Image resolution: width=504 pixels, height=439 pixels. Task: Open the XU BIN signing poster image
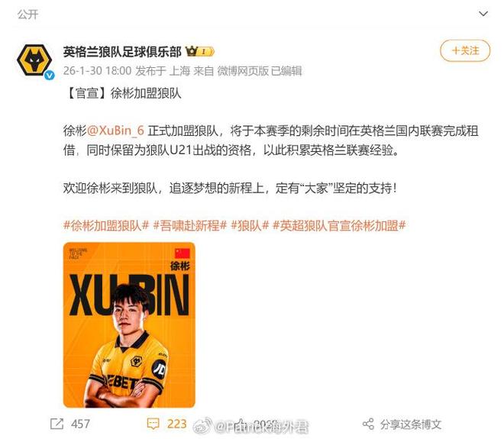pos(129,325)
